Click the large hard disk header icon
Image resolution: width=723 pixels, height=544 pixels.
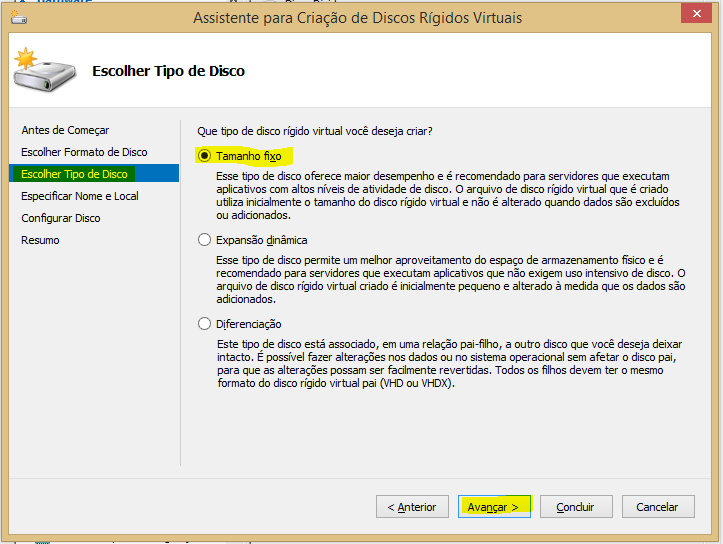[x=44, y=70]
